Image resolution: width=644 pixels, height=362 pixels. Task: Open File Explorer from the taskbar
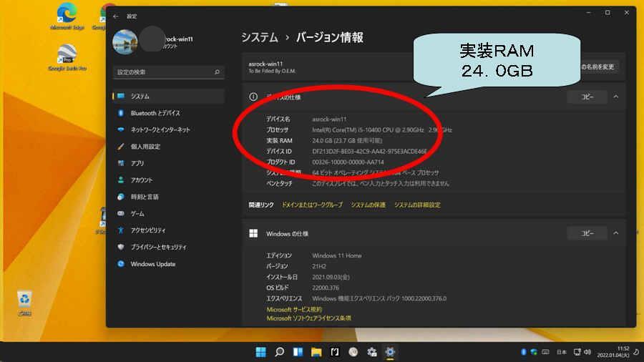[316, 352]
